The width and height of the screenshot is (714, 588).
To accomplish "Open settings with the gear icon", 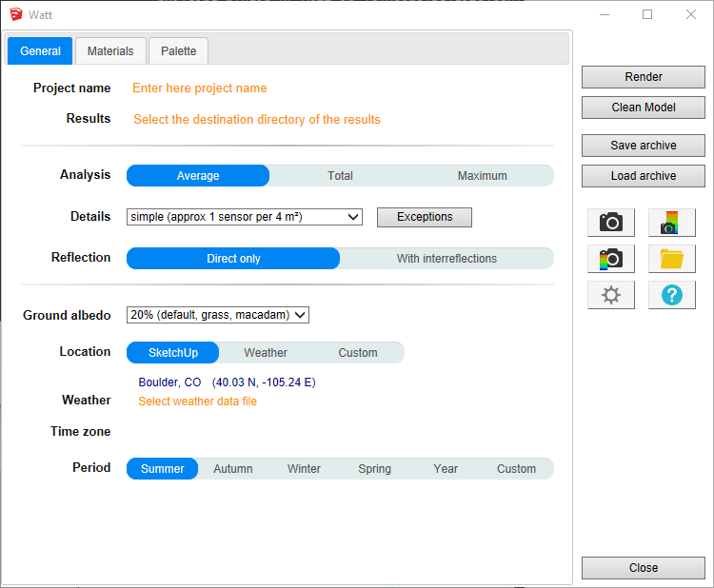I will coord(610,295).
